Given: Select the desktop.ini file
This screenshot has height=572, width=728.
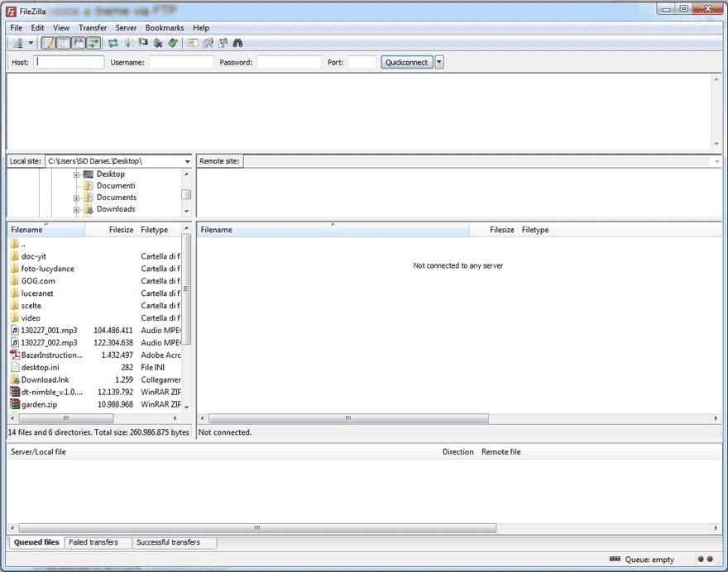Looking at the screenshot, I should [94, 367].
